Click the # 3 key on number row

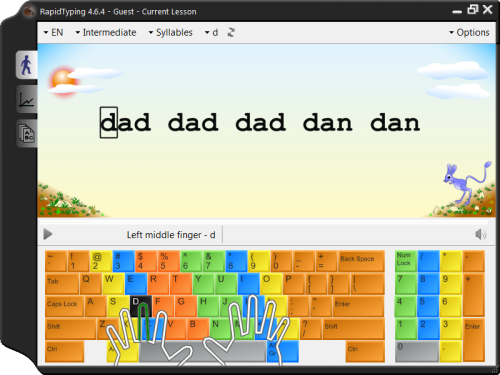click(123, 261)
